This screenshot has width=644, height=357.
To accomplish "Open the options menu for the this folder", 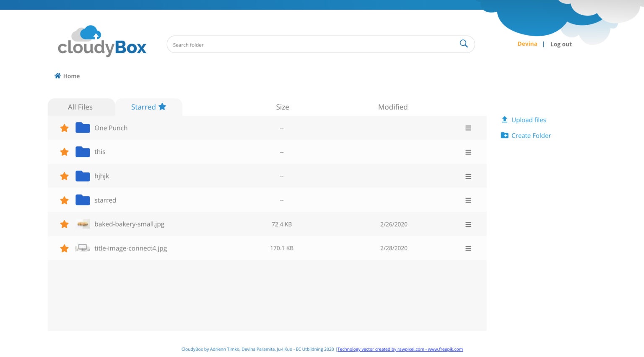I will point(468,152).
